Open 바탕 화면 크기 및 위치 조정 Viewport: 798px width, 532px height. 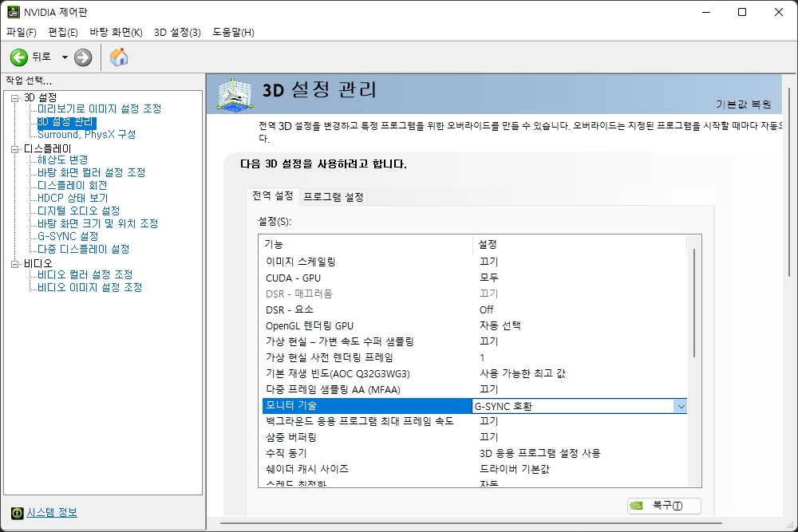point(97,223)
